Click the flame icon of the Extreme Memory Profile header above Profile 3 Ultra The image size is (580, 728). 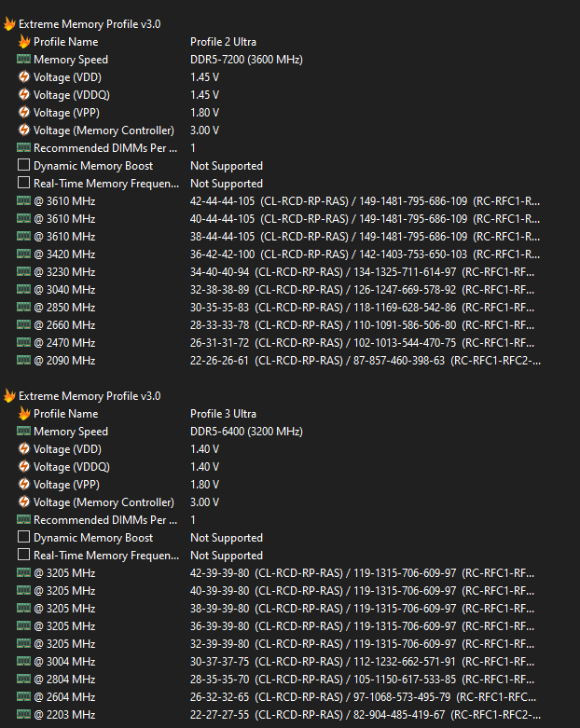[x=9, y=395]
